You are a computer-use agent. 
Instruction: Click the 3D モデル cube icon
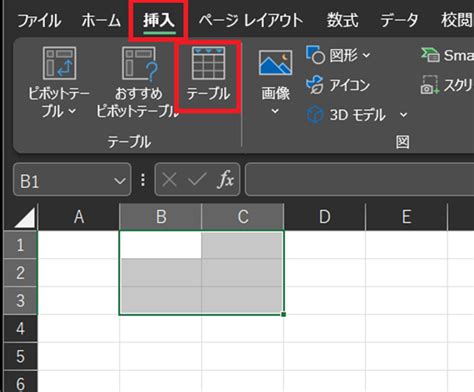tap(315, 115)
